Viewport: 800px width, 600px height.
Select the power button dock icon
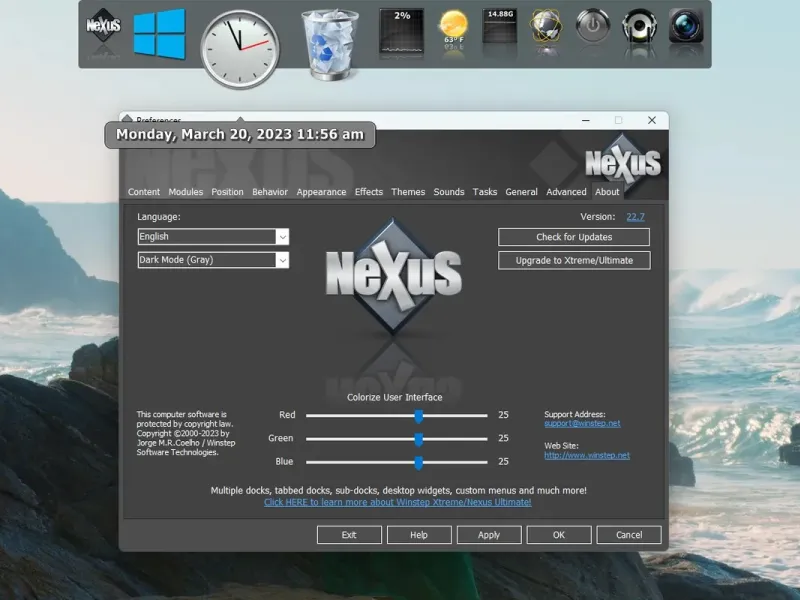pyautogui.click(x=593, y=26)
